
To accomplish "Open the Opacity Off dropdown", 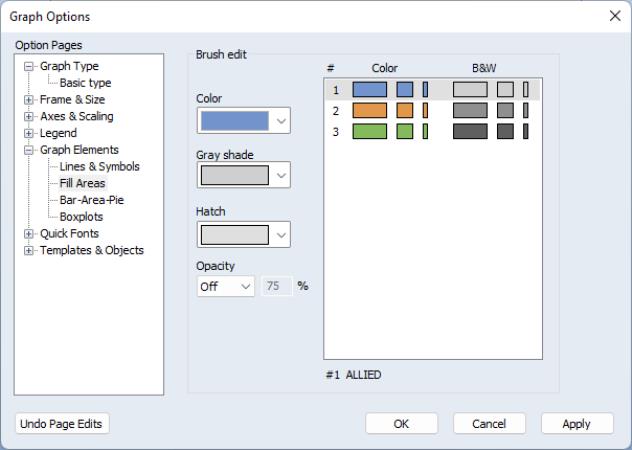I will pos(226,286).
